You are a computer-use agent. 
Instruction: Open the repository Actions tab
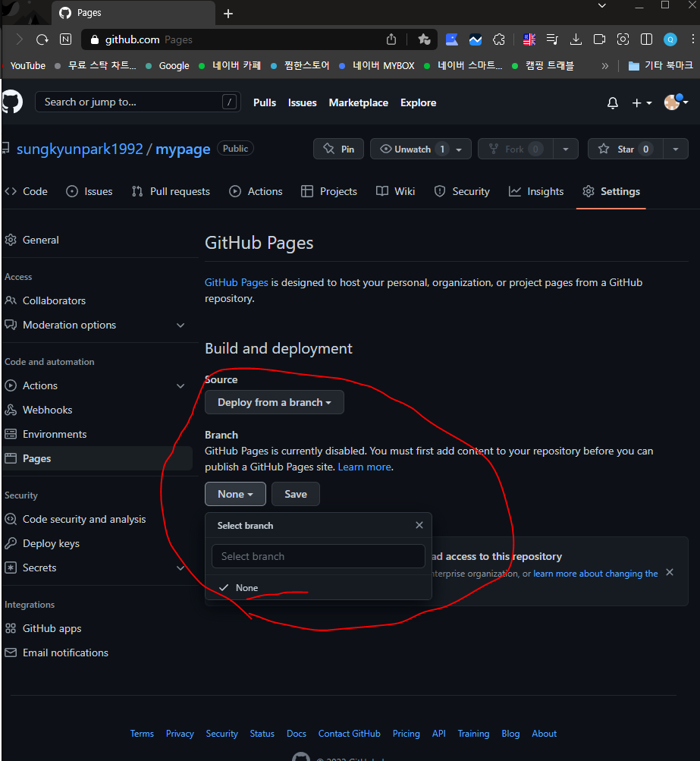pos(256,191)
